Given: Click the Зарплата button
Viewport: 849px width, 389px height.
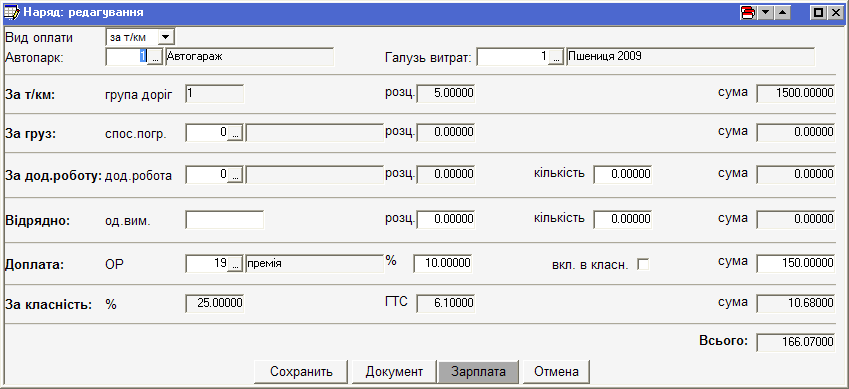Looking at the screenshot, I should pyautogui.click(x=479, y=372).
